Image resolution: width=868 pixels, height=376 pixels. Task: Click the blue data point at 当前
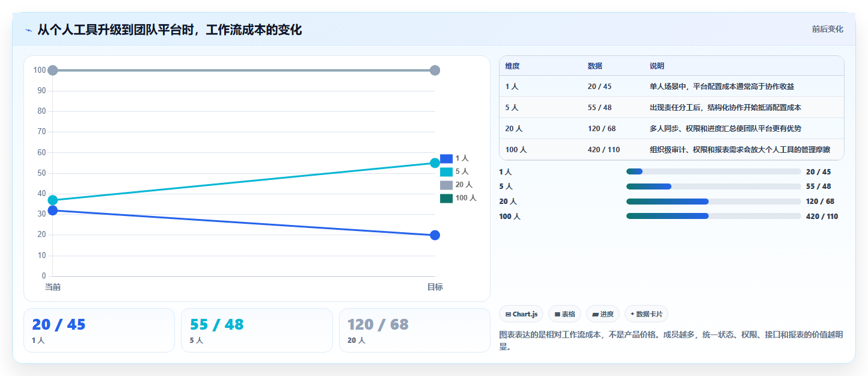point(53,211)
